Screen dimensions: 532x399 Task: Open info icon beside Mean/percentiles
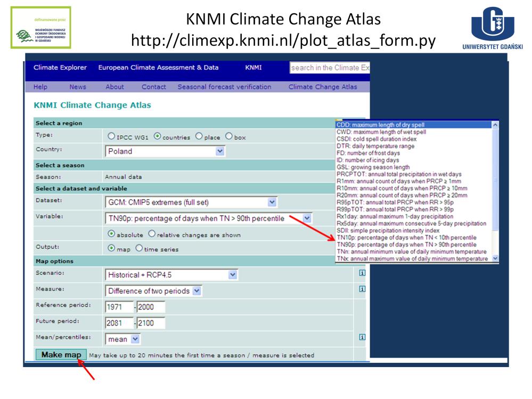tap(362, 337)
